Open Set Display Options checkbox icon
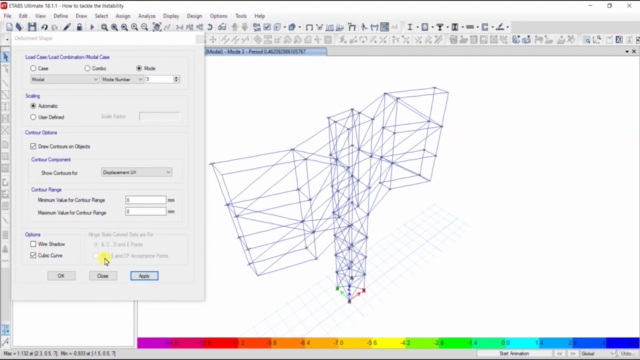This screenshot has height=360, width=640. click(267, 27)
